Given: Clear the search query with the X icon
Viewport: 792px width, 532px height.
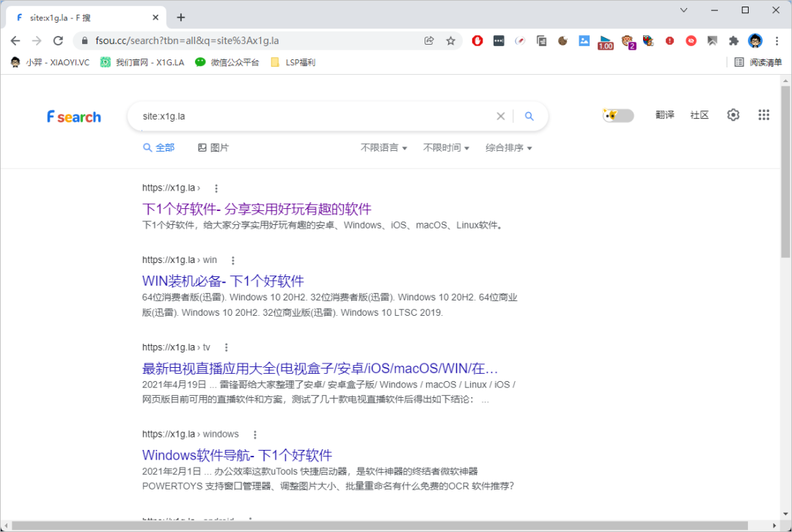Looking at the screenshot, I should pos(501,116).
